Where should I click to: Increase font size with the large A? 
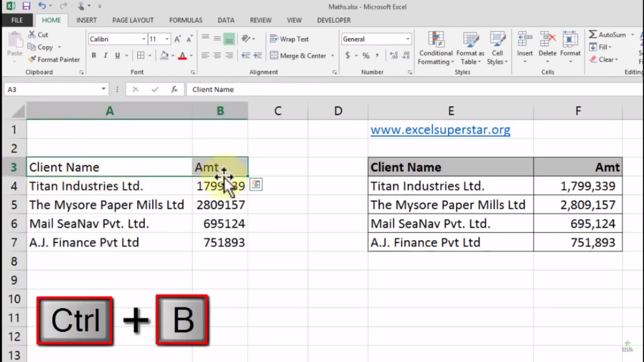[178, 39]
